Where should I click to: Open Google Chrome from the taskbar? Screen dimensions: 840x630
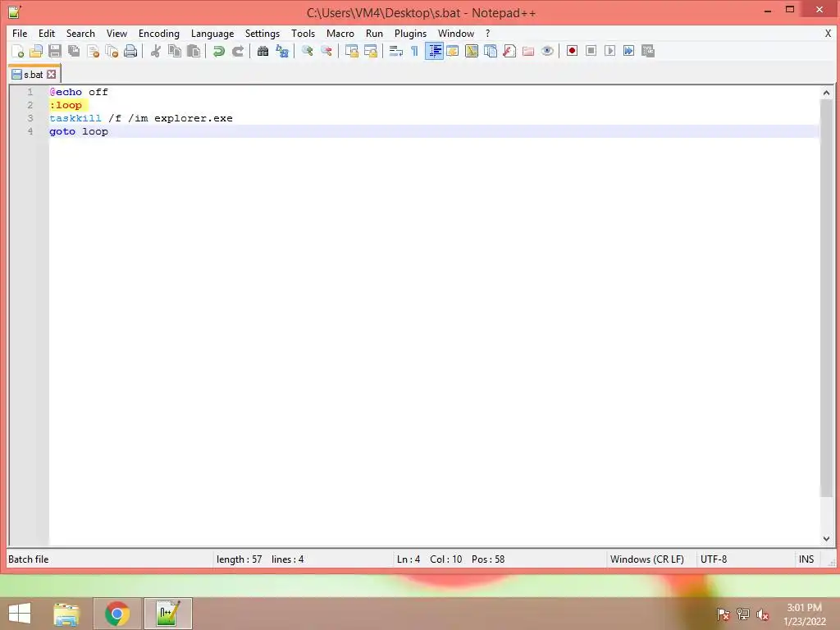(116, 614)
